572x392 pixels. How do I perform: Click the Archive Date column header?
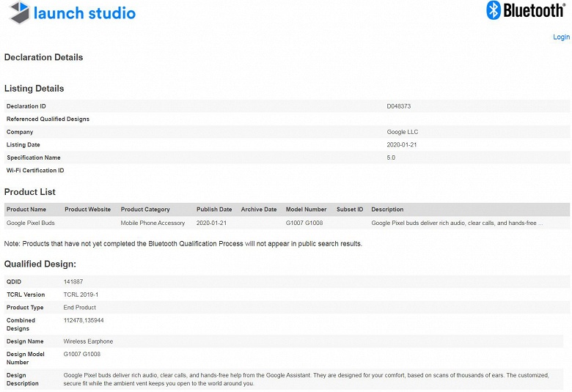coord(259,210)
